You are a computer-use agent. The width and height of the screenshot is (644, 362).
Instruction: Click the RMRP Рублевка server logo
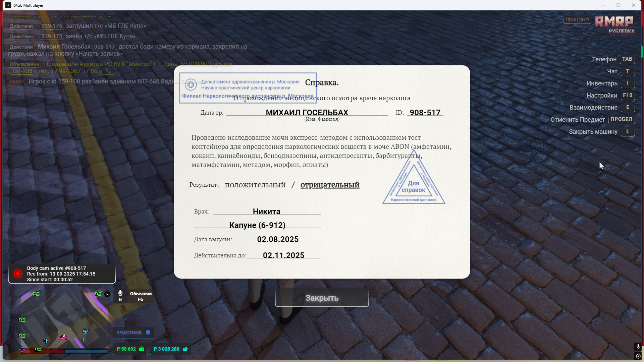614,24
